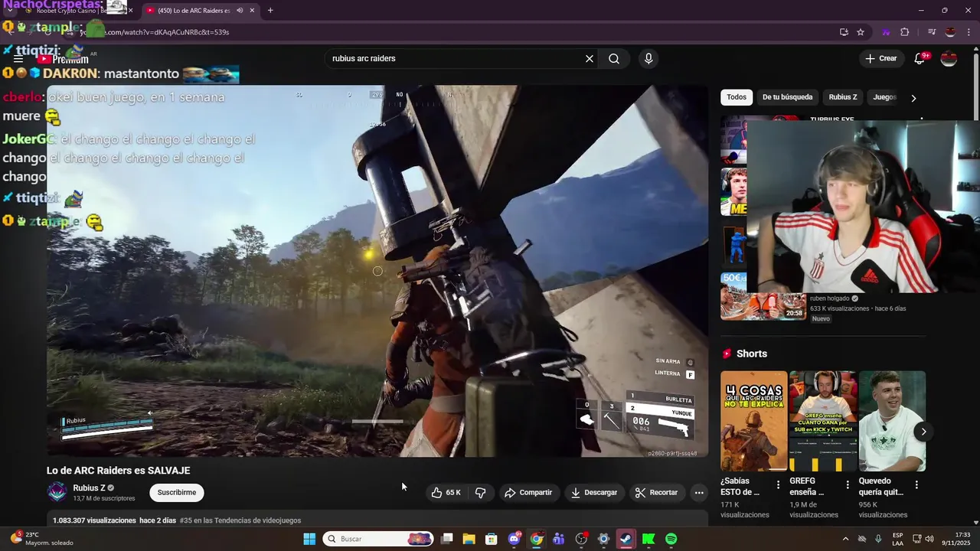Open Spotify from the taskbar
The width and height of the screenshot is (980, 551).
pos(671,539)
